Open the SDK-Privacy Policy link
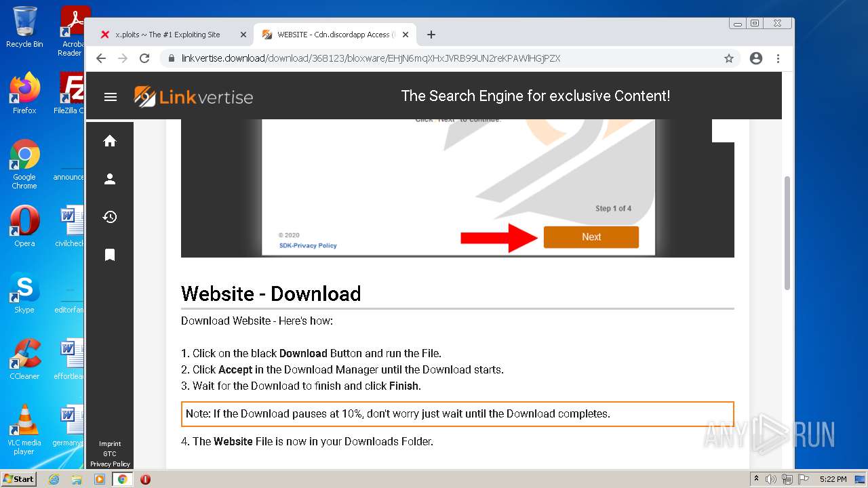The image size is (868, 488). pos(308,245)
